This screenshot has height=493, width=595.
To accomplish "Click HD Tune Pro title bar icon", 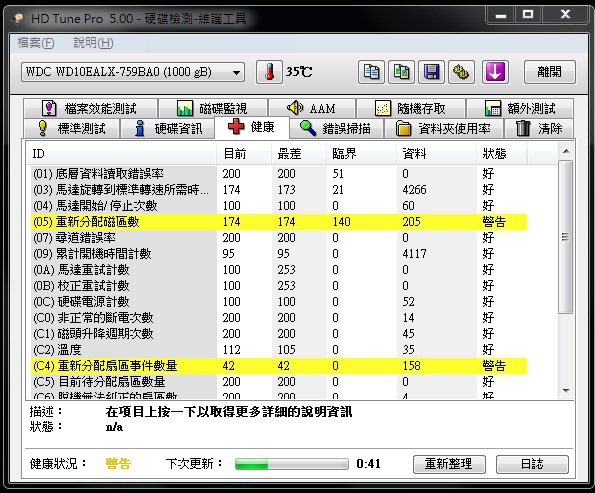I will coord(18,18).
